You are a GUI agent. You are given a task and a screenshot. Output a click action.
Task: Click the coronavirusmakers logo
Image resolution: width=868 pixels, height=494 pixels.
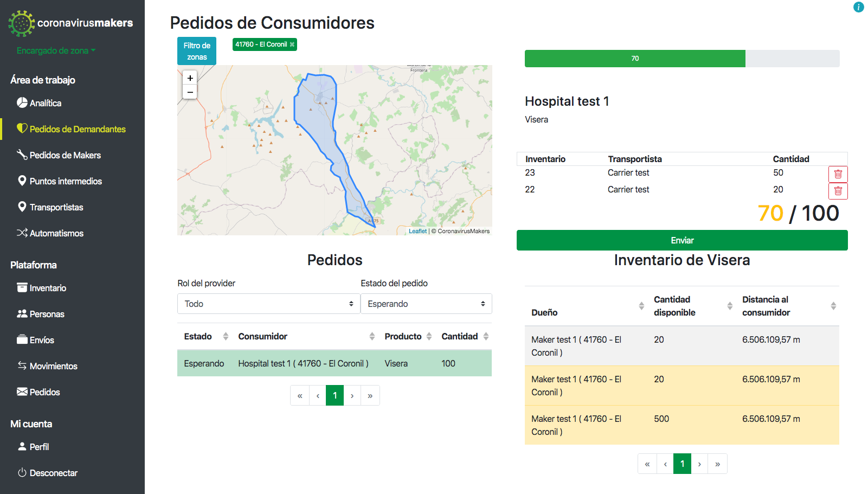click(70, 23)
